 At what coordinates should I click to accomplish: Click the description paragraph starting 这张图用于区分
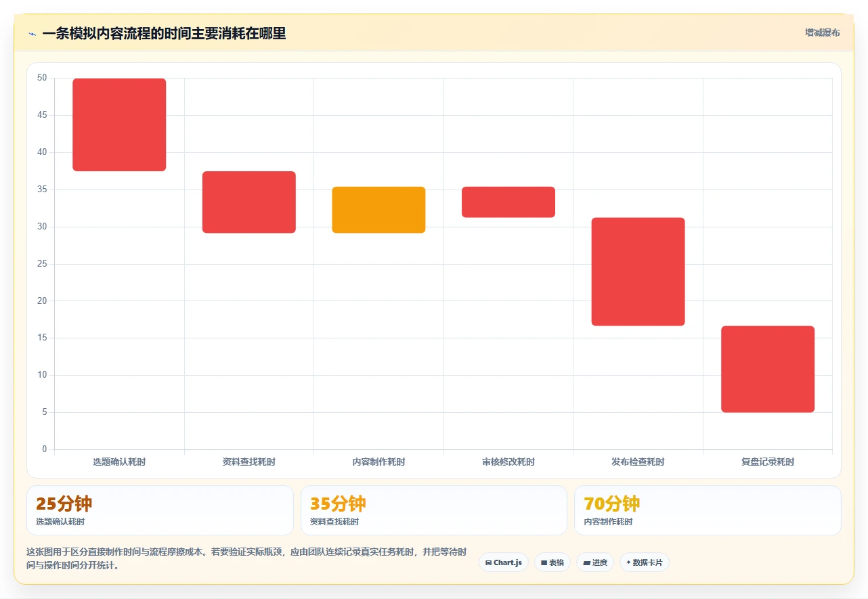(247, 559)
